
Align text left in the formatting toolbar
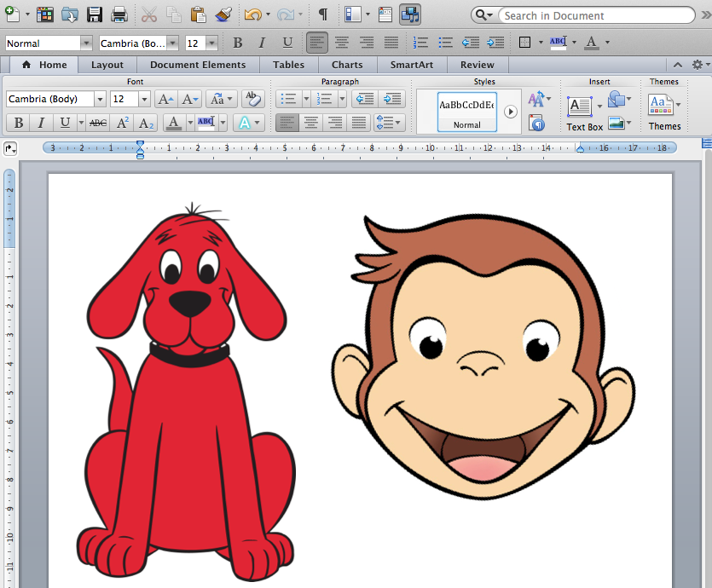(x=316, y=43)
